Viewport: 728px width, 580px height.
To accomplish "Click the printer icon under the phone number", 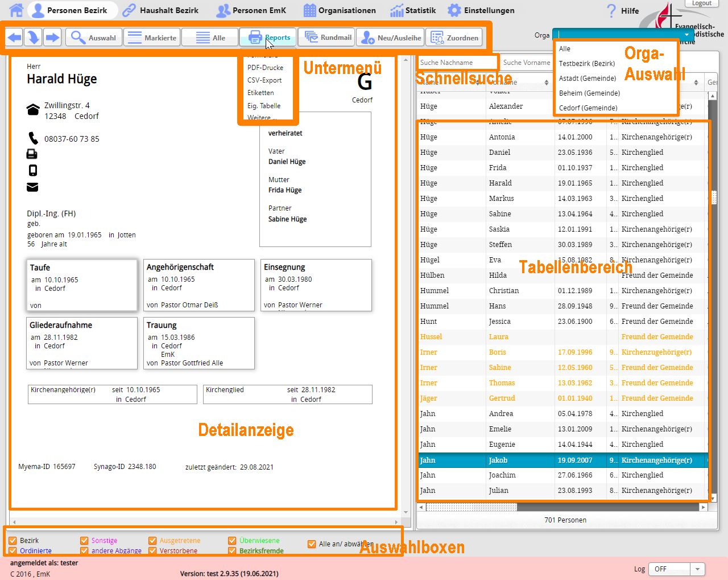I will tap(32, 154).
